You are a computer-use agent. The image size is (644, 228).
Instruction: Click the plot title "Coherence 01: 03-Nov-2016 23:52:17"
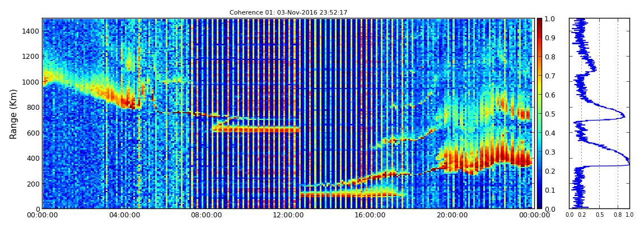tap(288, 12)
